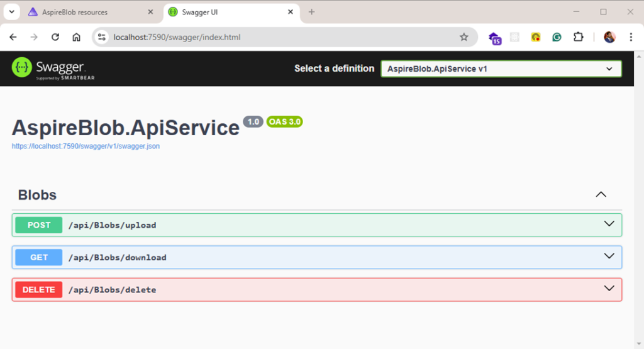Click the POST method badge
This screenshot has height=349, width=644.
click(x=39, y=225)
